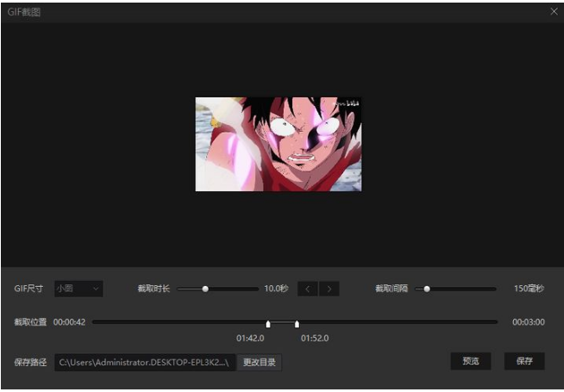Click the GIF preview thumbnail image
Image resolution: width=564 pixels, height=392 pixels.
pyautogui.click(x=278, y=144)
